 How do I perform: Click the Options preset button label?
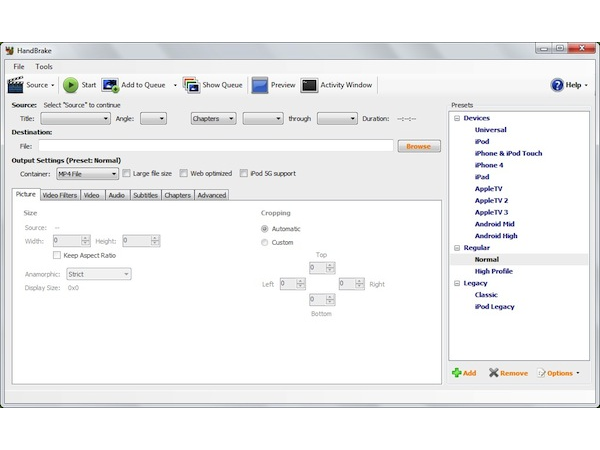(x=560, y=373)
